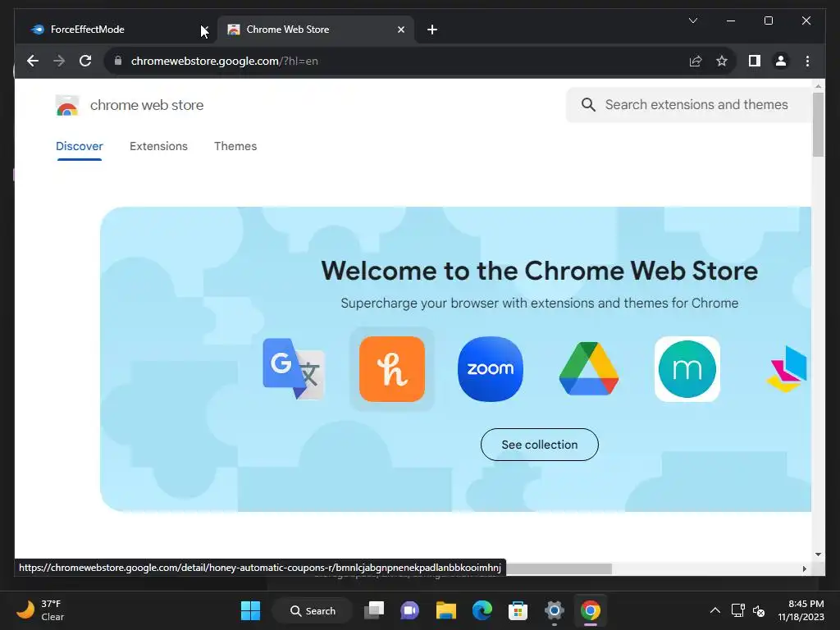Click the muted volume icon in the system tray
The height and width of the screenshot is (630, 840).
pyautogui.click(x=759, y=610)
